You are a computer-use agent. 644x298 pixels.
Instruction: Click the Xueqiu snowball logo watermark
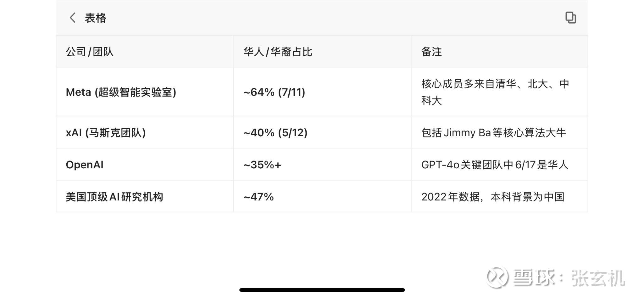point(497,277)
